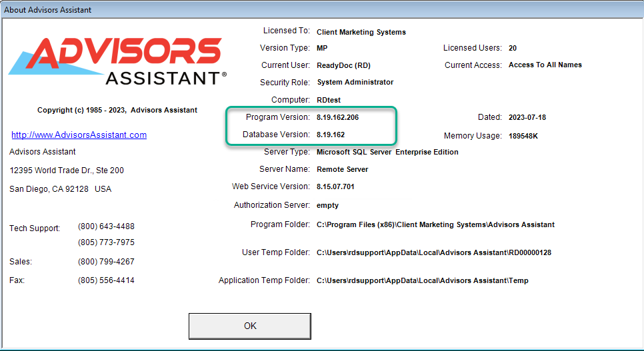Viewport: 644px width, 351px height.
Task: Click the San Diego, CA 92128 USA line
Action: tap(61, 189)
